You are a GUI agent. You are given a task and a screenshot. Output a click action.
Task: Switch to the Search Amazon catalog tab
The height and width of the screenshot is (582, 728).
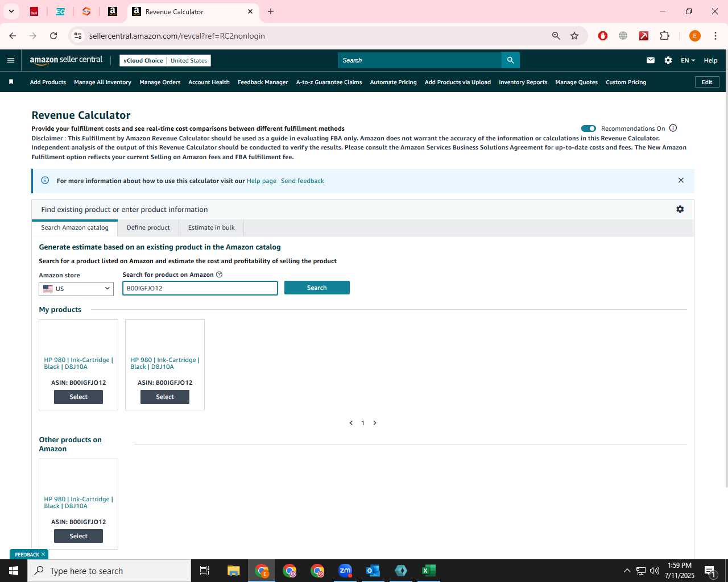[75, 227]
